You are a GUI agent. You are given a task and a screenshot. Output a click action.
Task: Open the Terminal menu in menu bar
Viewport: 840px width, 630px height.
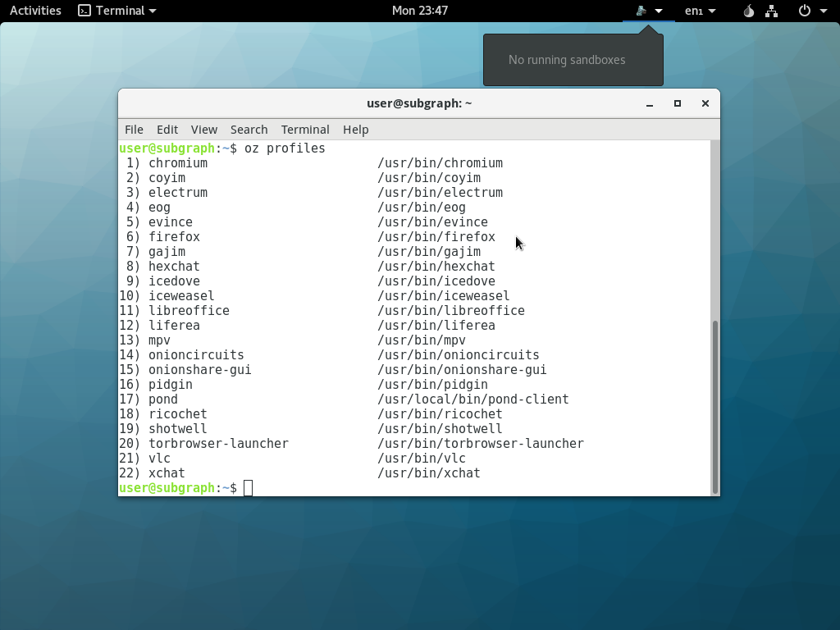click(305, 130)
